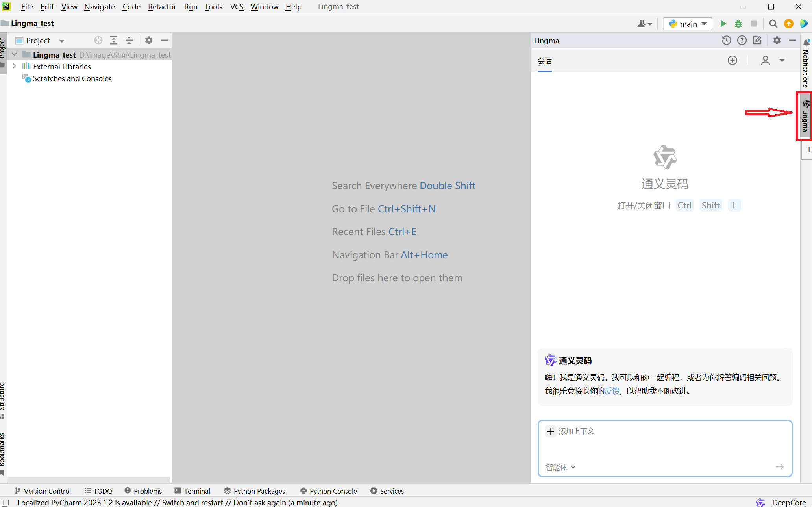Open the main run configuration dropdown
The width and height of the screenshot is (812, 507).
[687, 24]
